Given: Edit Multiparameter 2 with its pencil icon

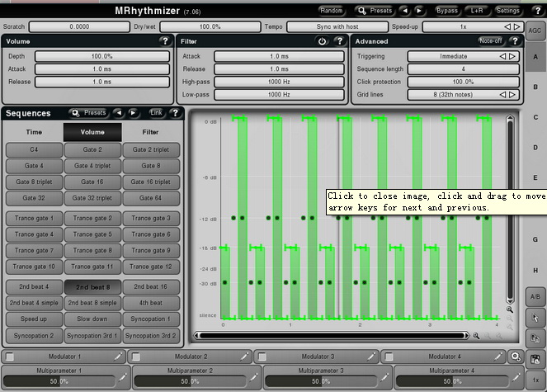Looking at the screenshot, I should (253, 377).
